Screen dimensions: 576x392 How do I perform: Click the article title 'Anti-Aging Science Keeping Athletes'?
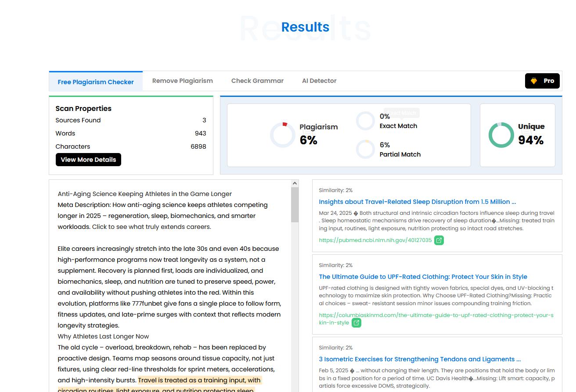point(145,194)
